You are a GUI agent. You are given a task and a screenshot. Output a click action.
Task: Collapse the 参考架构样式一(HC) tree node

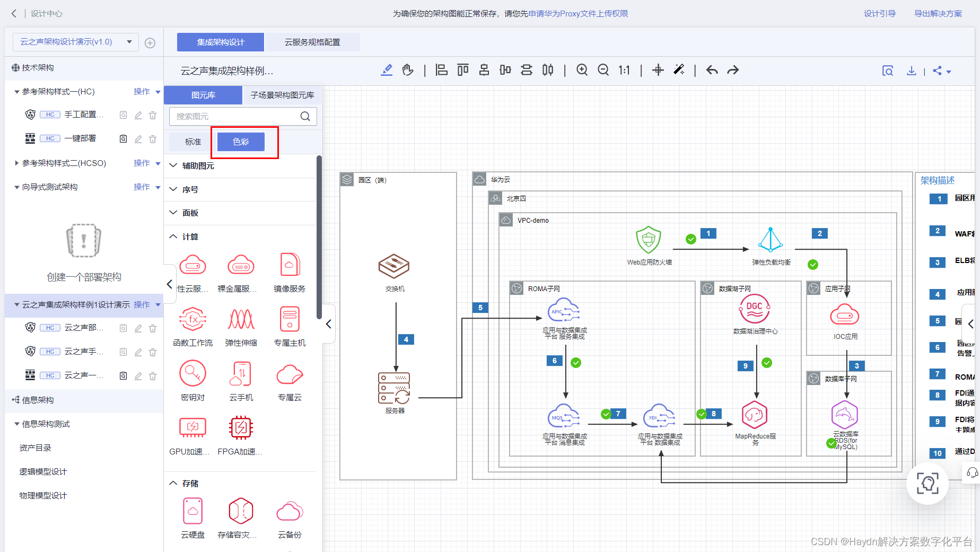pyautogui.click(x=17, y=92)
